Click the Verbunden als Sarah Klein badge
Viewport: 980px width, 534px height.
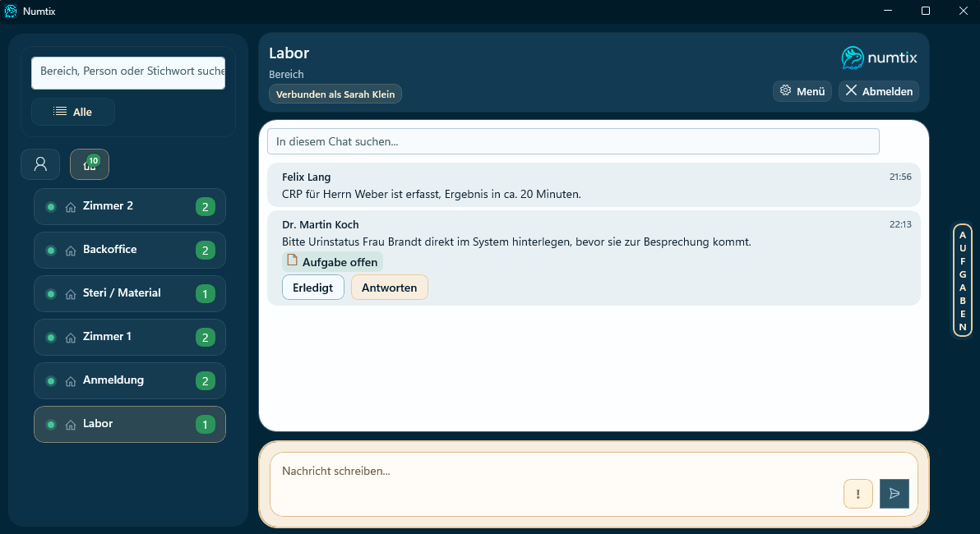click(x=335, y=94)
